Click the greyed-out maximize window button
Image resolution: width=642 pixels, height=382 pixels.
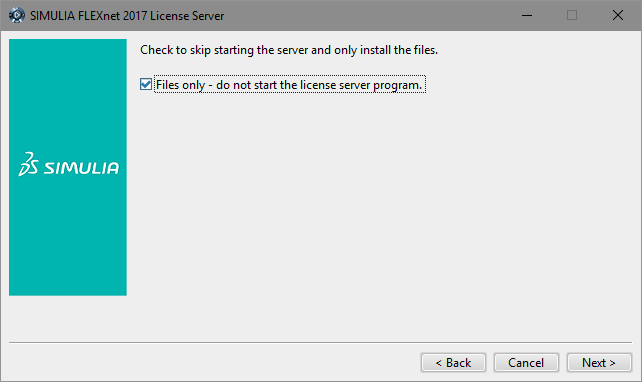(x=572, y=16)
